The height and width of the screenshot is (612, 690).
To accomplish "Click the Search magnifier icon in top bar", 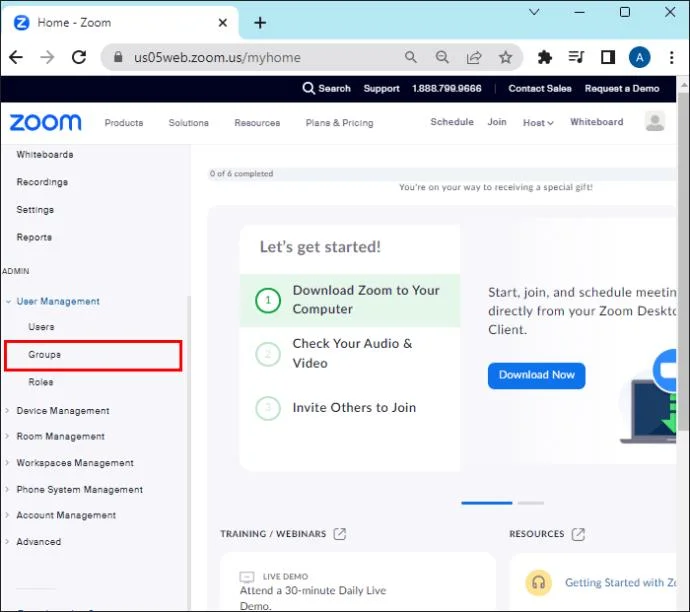I will (308, 88).
